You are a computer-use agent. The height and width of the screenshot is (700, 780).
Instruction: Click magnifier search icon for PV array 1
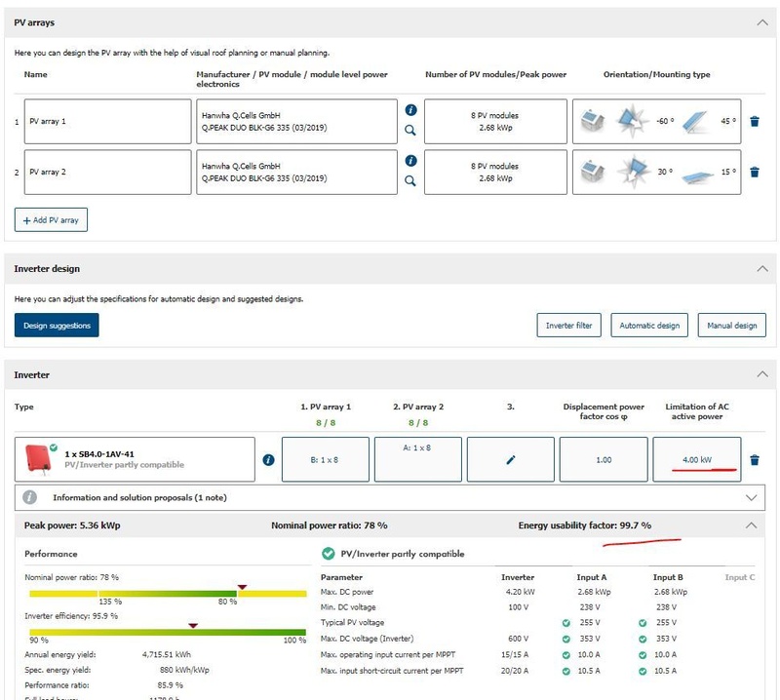(410, 130)
